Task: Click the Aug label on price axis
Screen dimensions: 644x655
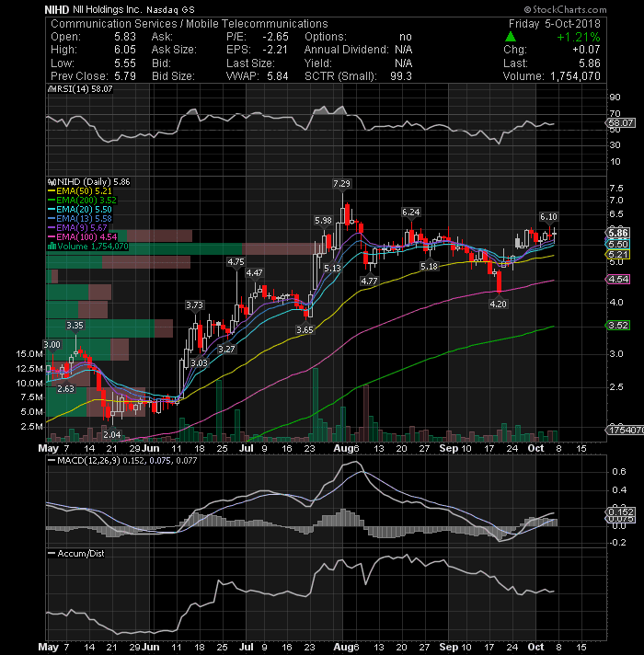Action: [343, 448]
